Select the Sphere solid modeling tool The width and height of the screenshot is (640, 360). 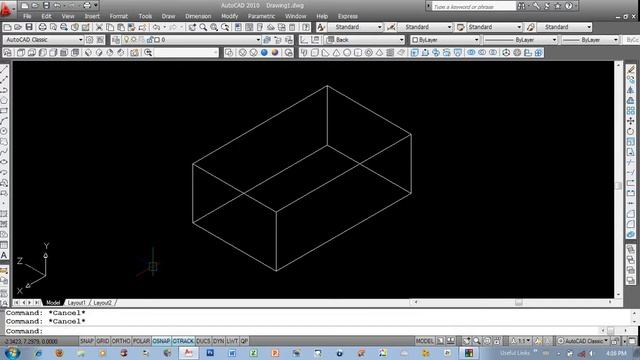tap(347, 53)
